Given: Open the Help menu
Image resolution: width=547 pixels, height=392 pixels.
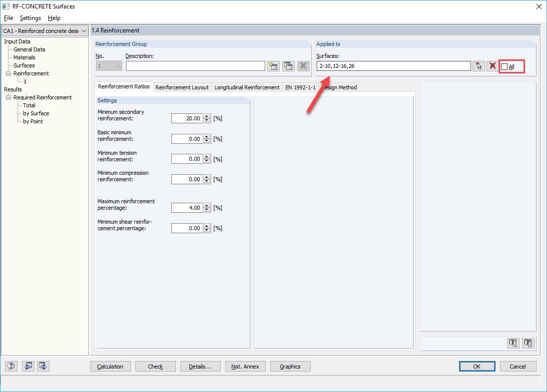Looking at the screenshot, I should click(54, 18).
